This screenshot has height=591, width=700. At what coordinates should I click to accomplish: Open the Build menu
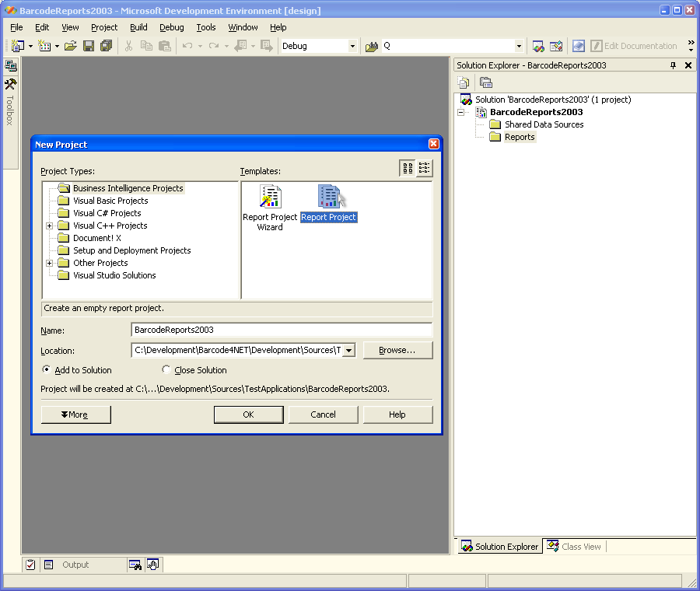[138, 27]
